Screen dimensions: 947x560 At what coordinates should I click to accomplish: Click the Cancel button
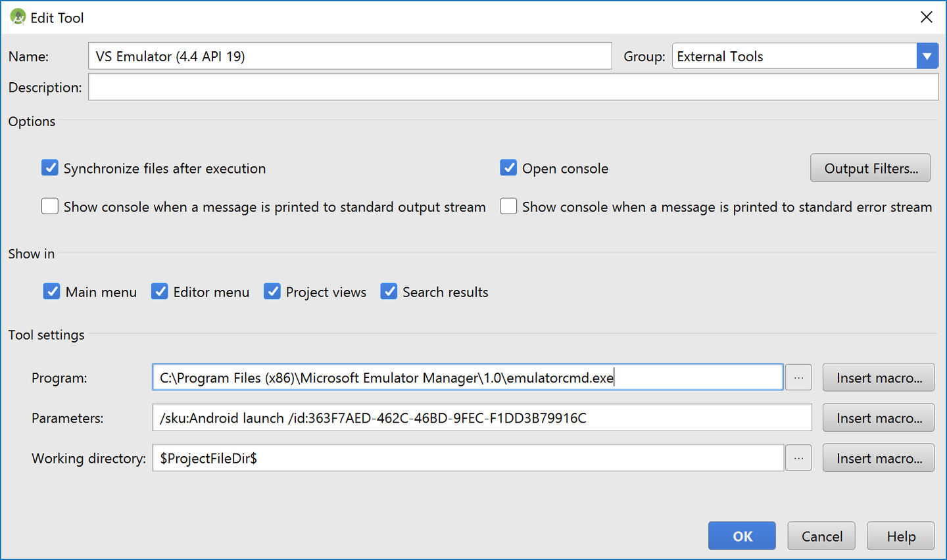(x=821, y=536)
